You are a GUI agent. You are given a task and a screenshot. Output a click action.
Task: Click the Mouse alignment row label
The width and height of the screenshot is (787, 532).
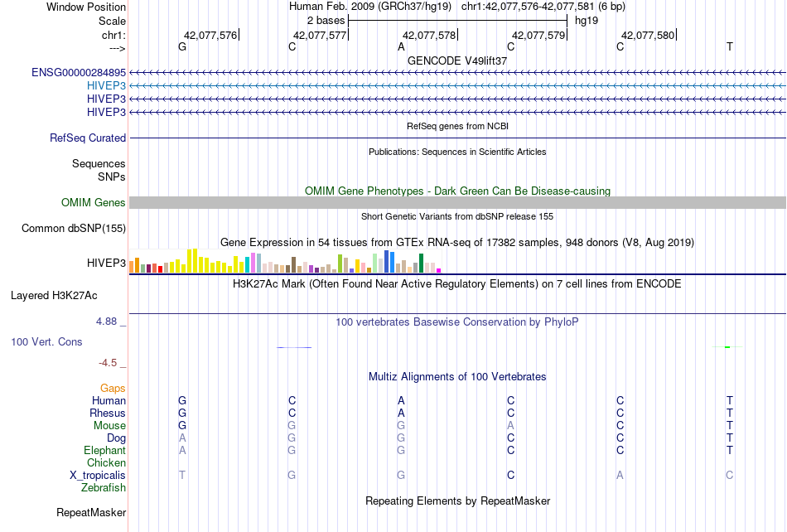point(109,426)
